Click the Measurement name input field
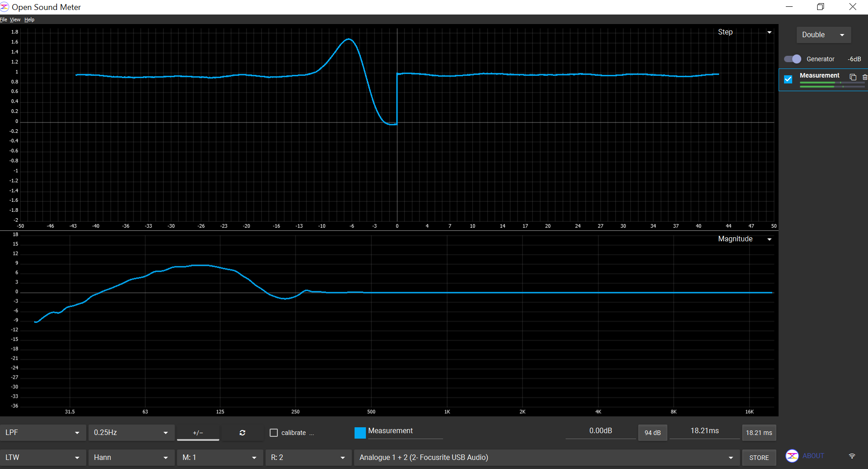868x469 pixels. (x=405, y=431)
